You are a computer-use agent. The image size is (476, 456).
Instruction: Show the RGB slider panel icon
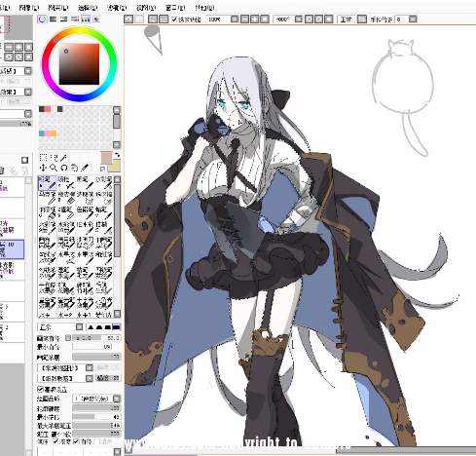tap(53, 19)
